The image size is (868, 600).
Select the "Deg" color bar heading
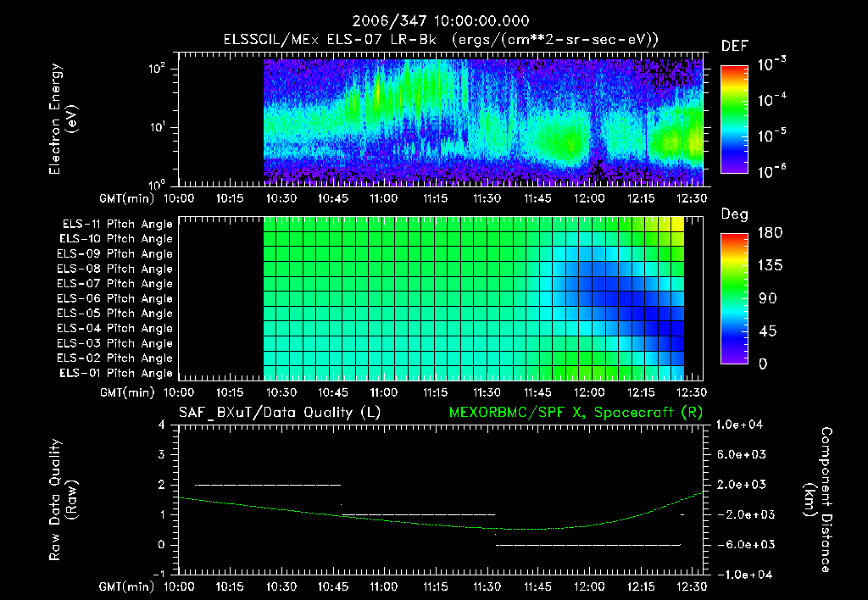tap(735, 214)
